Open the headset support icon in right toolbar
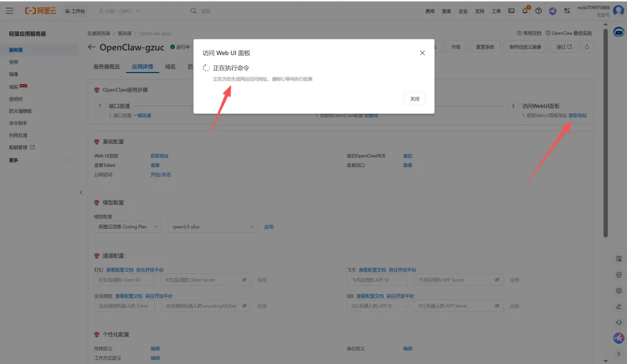Image resolution: width=627 pixels, height=364 pixels. pyautogui.click(x=619, y=322)
